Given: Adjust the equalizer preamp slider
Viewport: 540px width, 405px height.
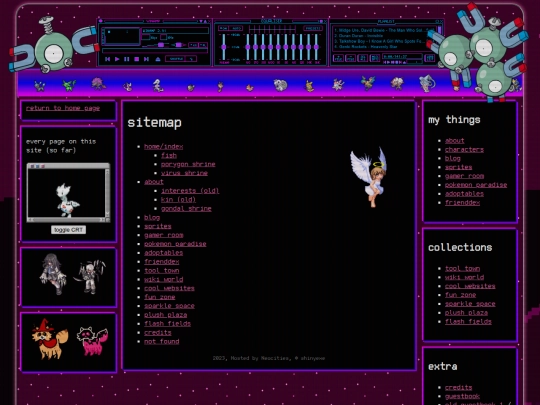Looking at the screenshot, I should (224, 47).
